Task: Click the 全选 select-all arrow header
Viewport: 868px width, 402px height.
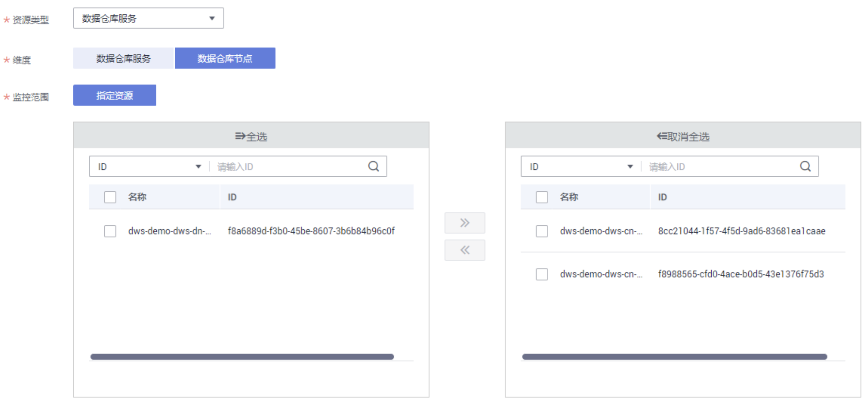Action: click(x=251, y=136)
